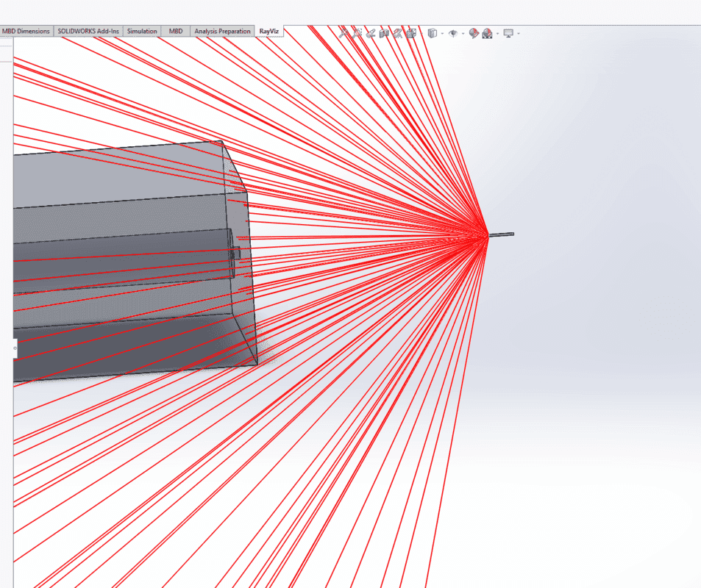
Task: Activate the Section View tool
Action: click(384, 33)
